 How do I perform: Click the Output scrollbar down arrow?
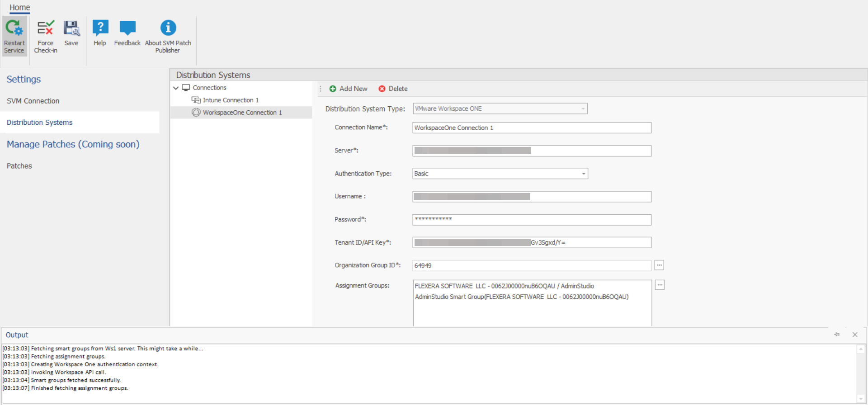pyautogui.click(x=861, y=399)
